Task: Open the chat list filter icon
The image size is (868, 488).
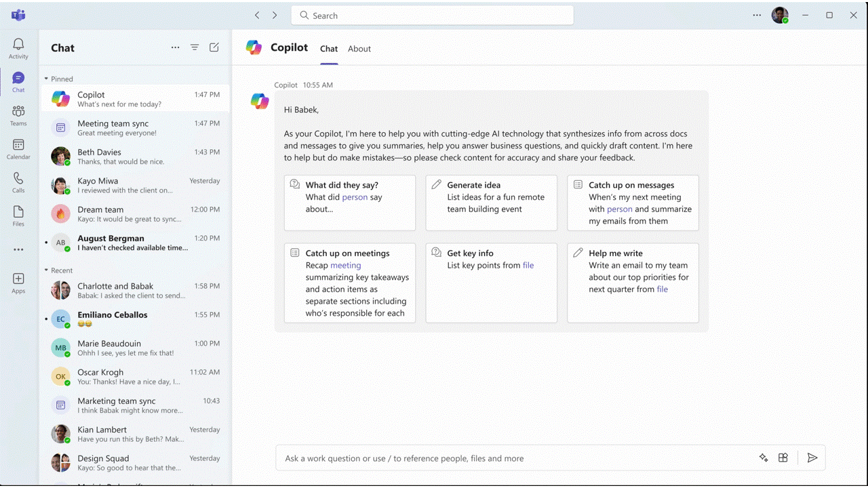Action: 195,47
